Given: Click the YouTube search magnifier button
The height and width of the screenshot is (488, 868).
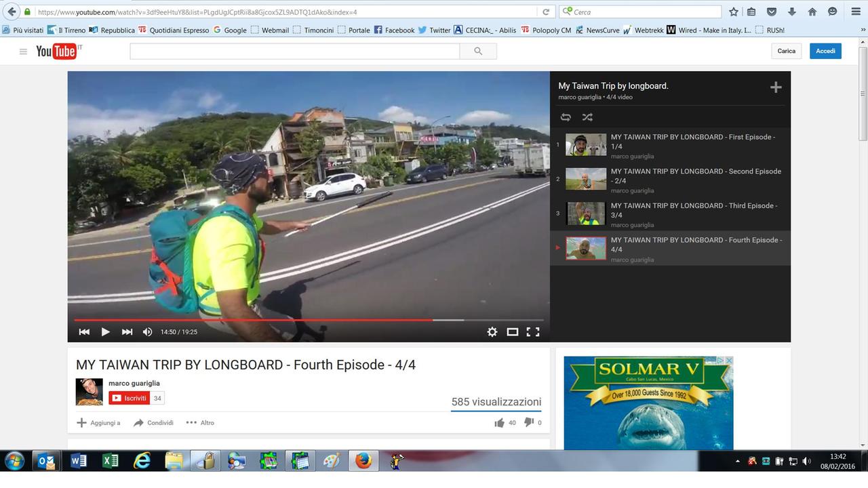Looking at the screenshot, I should 478,51.
